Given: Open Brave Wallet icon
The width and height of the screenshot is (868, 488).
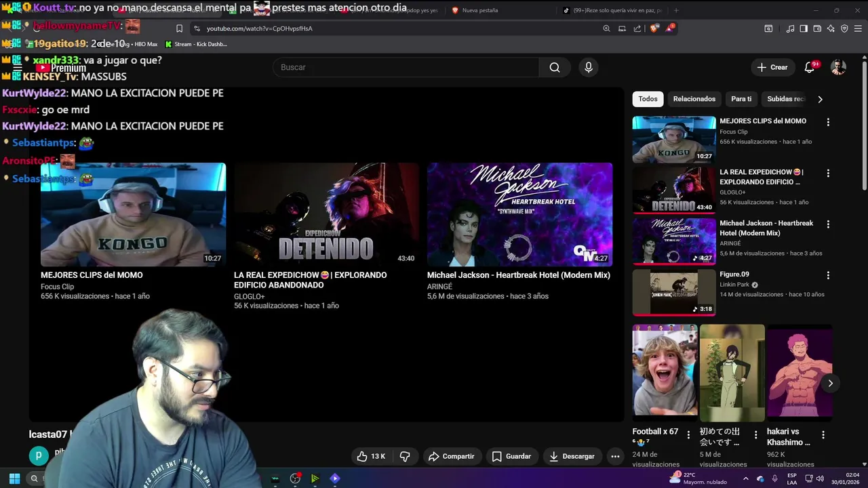Looking at the screenshot, I should pyautogui.click(x=817, y=28).
